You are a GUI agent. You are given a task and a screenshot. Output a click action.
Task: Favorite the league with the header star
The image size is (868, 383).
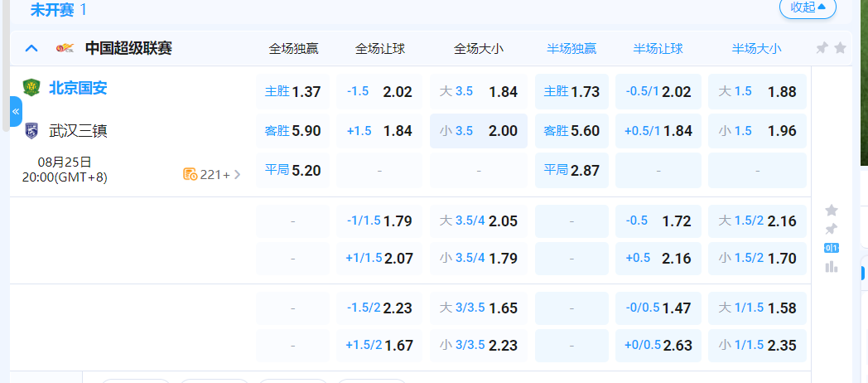point(840,48)
